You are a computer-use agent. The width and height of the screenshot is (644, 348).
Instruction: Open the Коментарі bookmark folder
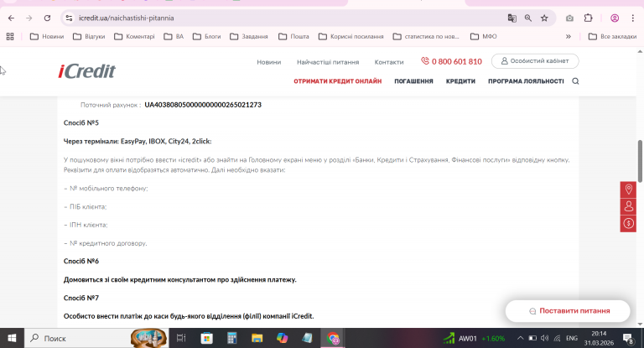(x=134, y=37)
